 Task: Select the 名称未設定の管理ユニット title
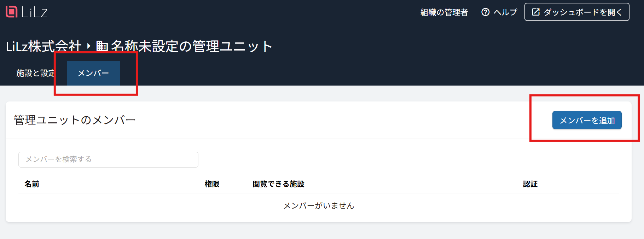[x=192, y=46]
